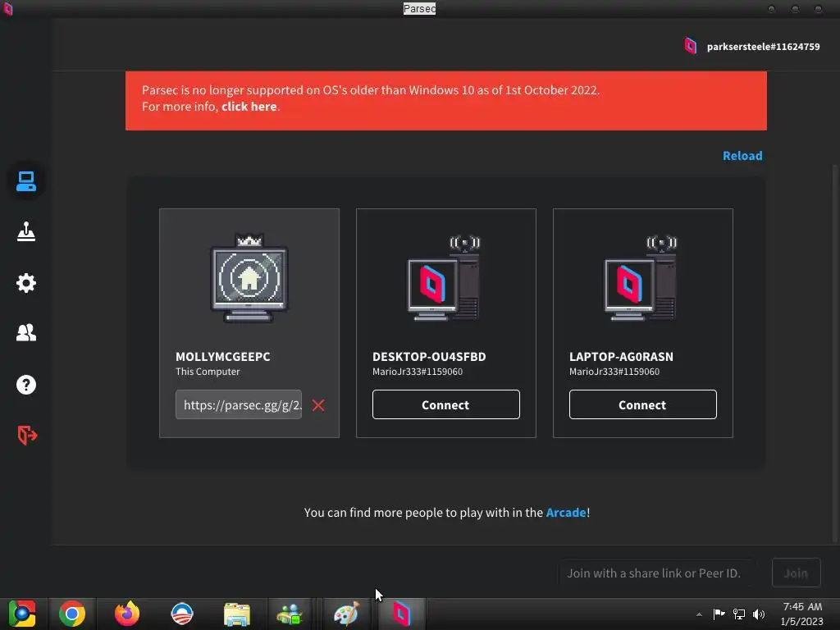Connect to LAPTOP-AG0RASN

642,404
